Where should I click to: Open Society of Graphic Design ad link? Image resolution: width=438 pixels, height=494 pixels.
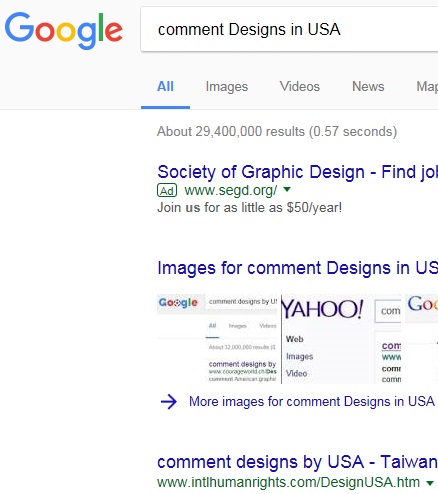click(297, 172)
